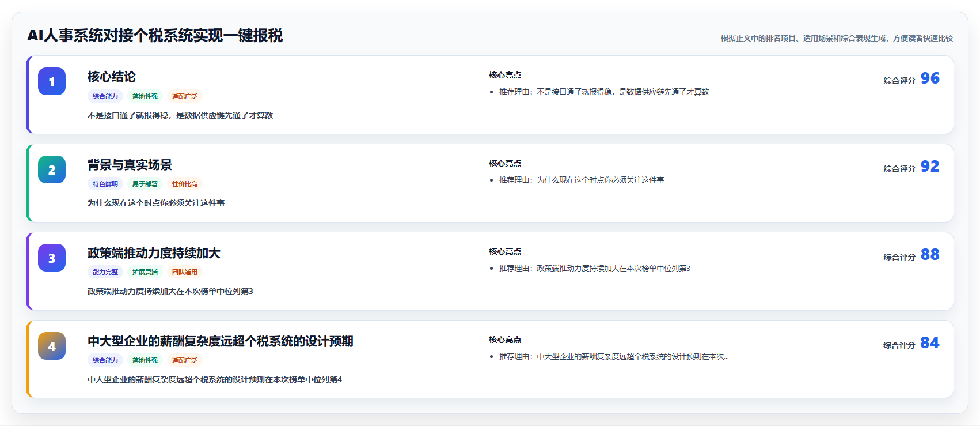Select the 易于部署 tag
The width and height of the screenshot is (980, 426).
[x=145, y=184]
